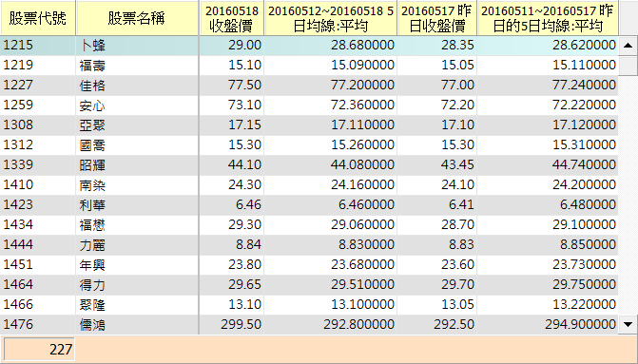
Task: Select stock name 安心
Action: (x=92, y=105)
